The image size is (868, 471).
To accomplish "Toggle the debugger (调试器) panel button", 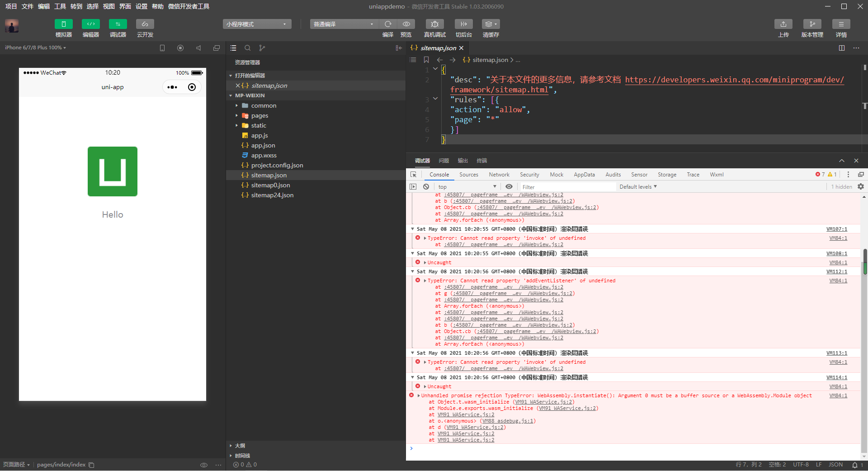I will coord(118,24).
